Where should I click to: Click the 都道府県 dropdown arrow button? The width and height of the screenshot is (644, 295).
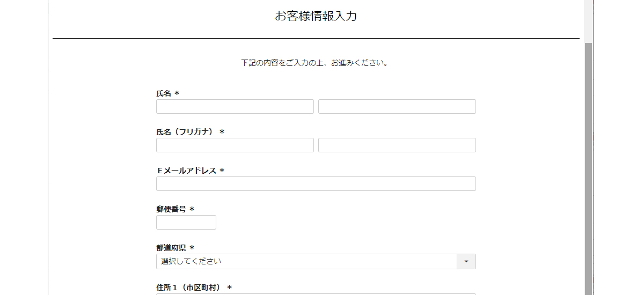[x=466, y=262]
